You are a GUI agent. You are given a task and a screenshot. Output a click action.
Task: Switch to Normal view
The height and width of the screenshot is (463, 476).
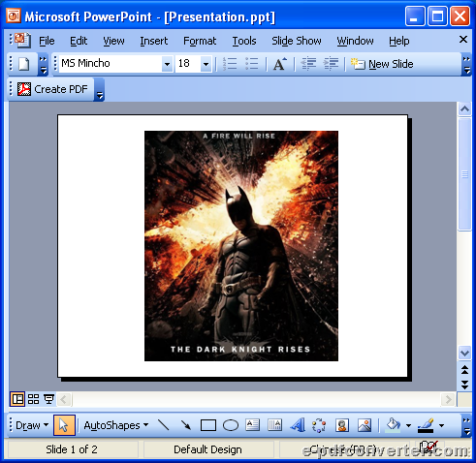coord(17,399)
